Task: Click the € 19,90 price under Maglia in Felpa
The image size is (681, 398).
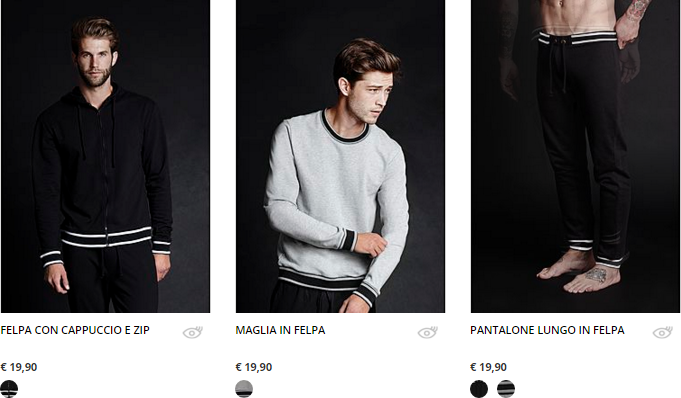Action: 254,367
